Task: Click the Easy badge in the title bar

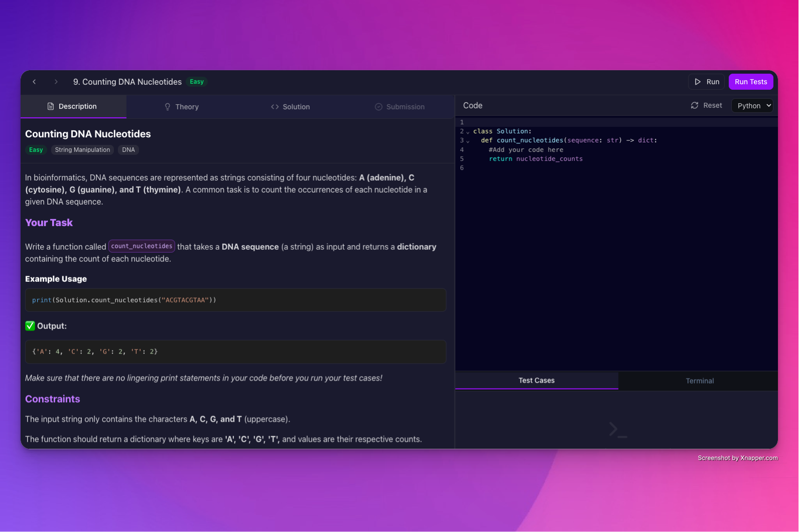Action: pyautogui.click(x=197, y=82)
